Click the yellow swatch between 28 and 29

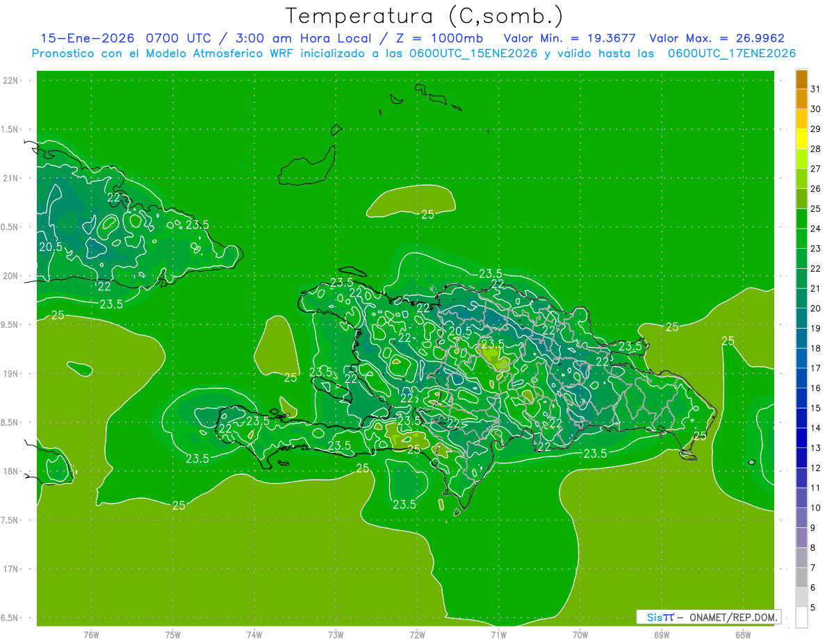(x=801, y=139)
